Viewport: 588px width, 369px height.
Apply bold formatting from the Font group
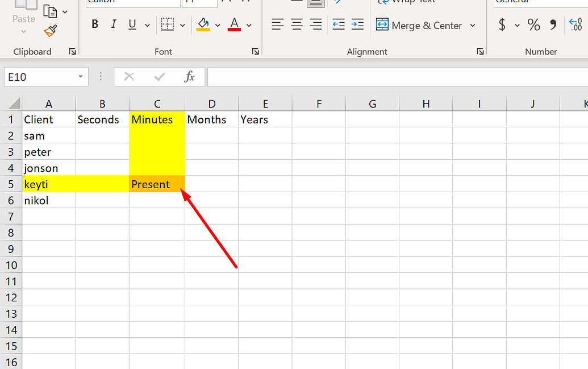pyautogui.click(x=95, y=24)
